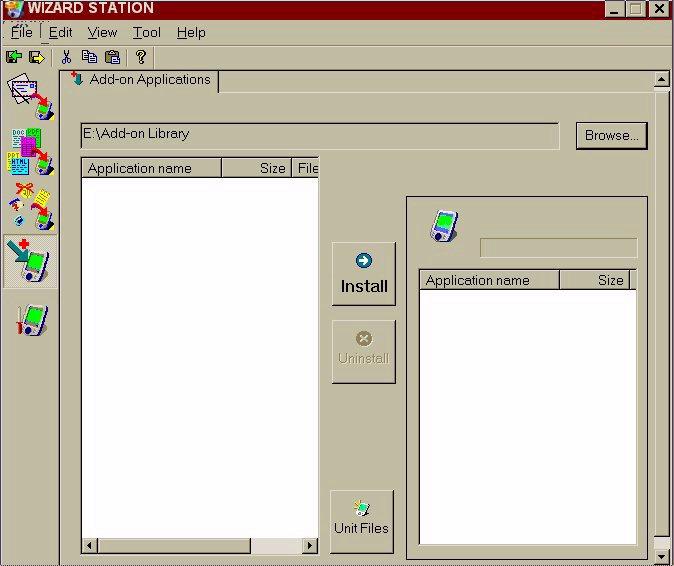The width and height of the screenshot is (674, 566).
Task: Select the document conversion sidebar icon
Action: (30, 150)
